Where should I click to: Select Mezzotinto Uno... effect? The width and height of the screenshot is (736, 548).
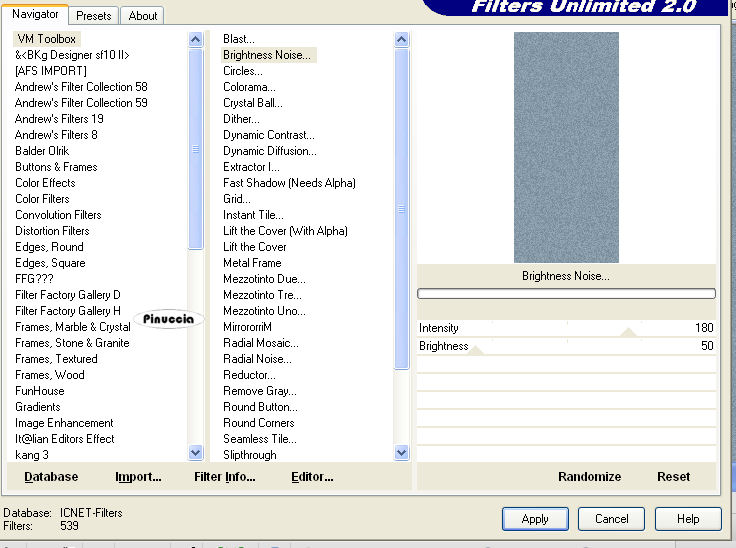click(x=264, y=311)
